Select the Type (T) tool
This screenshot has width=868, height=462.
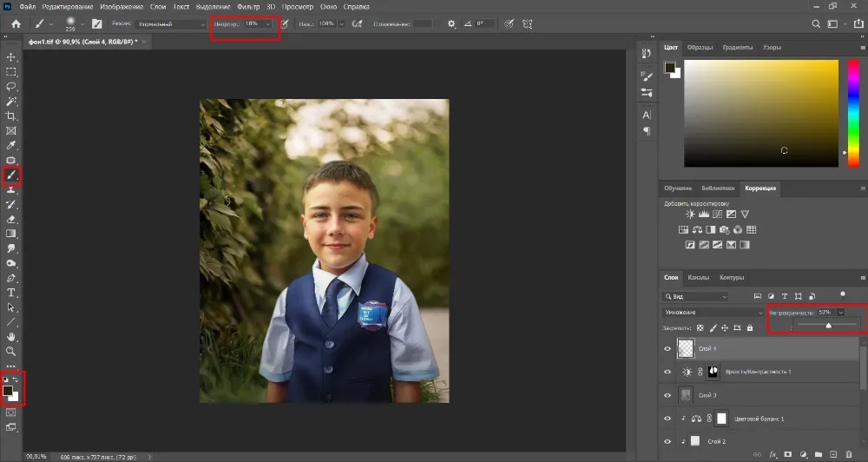point(12,293)
